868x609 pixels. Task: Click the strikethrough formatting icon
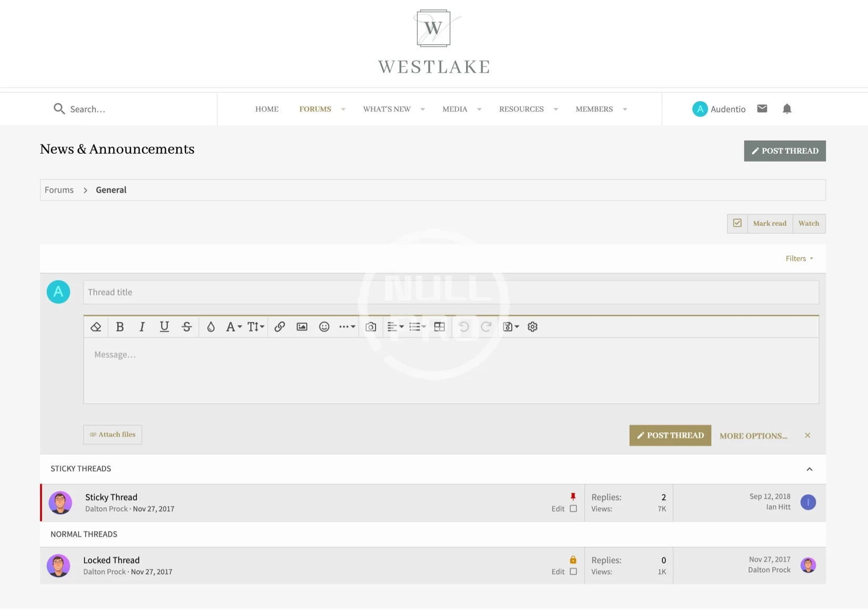click(x=187, y=327)
